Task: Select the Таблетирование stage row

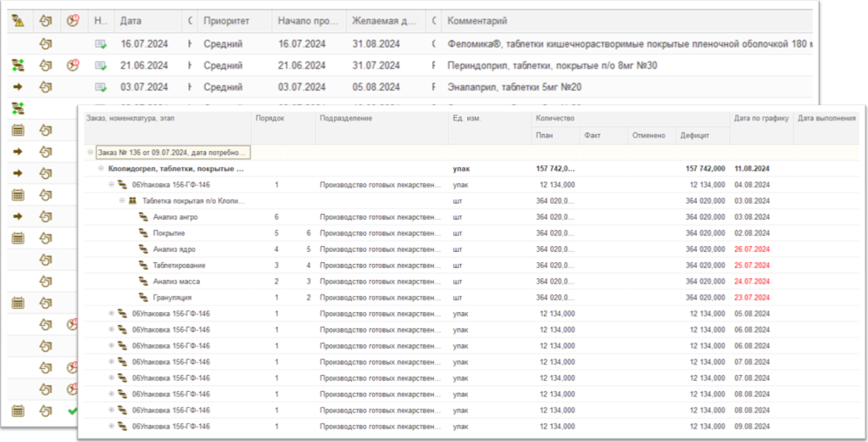Action: [471, 266]
